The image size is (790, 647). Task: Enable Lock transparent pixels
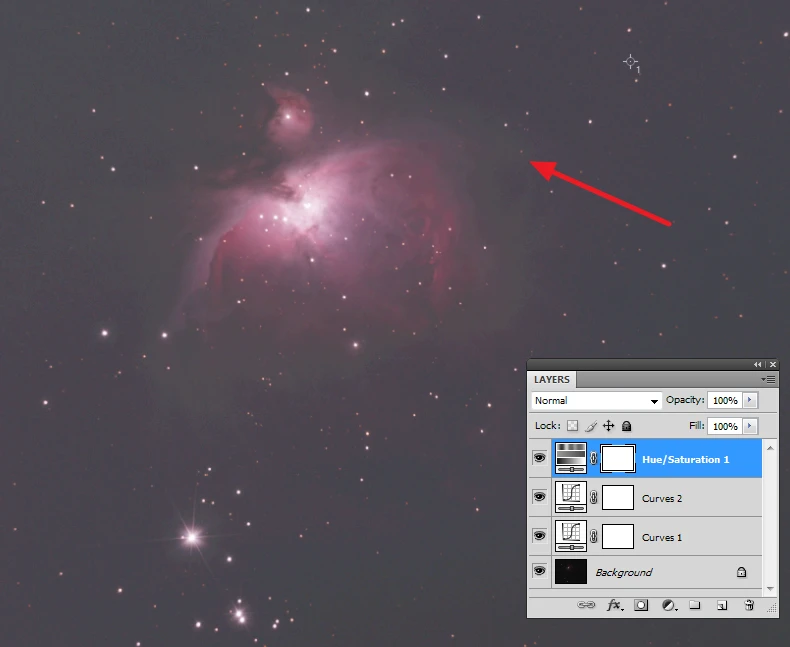[573, 426]
